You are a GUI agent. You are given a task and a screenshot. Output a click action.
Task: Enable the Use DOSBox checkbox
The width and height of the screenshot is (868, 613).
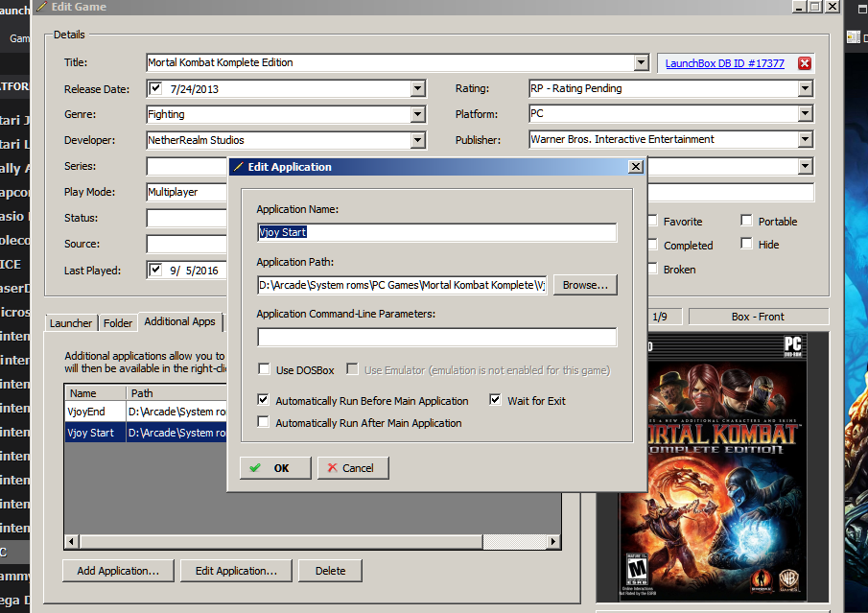point(264,369)
